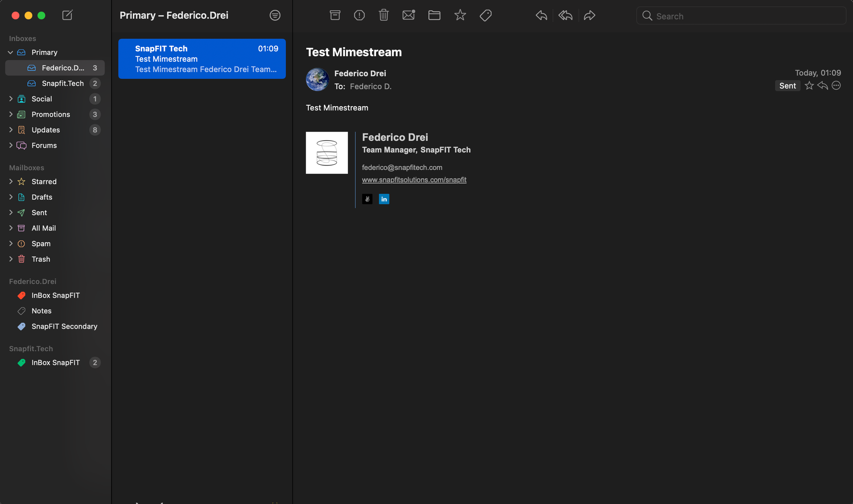Expand the Social inbox
The width and height of the screenshot is (853, 504).
pyautogui.click(x=10, y=99)
